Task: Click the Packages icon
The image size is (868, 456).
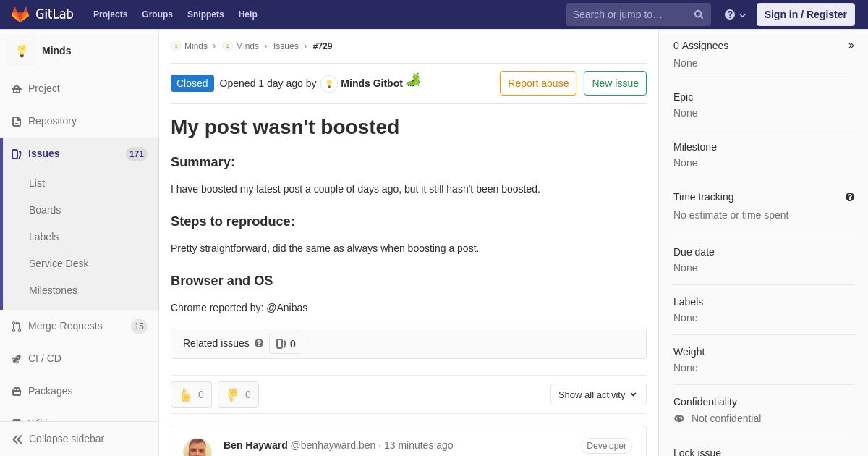Action: 17,392
